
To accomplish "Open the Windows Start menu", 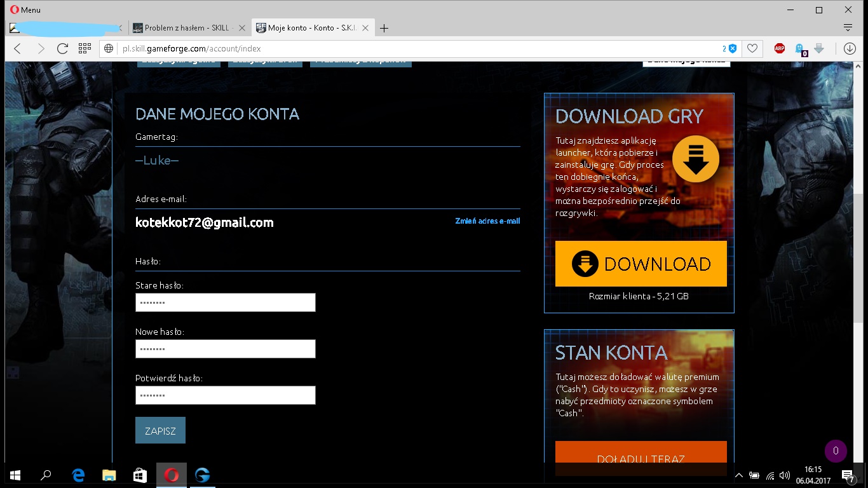I will (15, 475).
